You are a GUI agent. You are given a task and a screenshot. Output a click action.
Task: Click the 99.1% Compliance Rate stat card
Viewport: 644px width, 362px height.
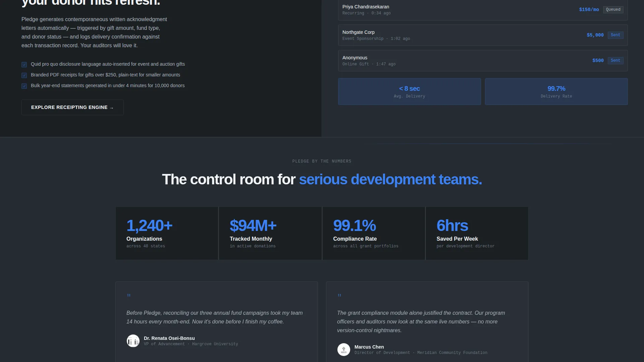coord(374,233)
